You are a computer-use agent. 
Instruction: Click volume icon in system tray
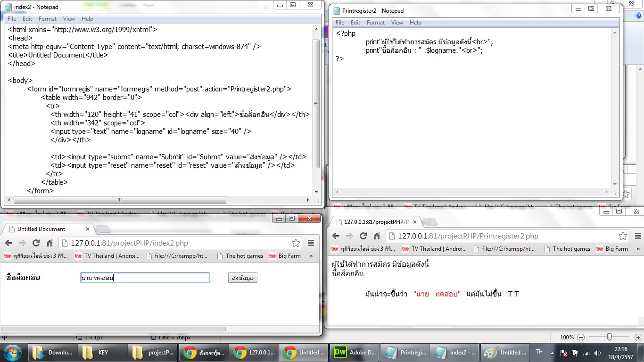597,353
